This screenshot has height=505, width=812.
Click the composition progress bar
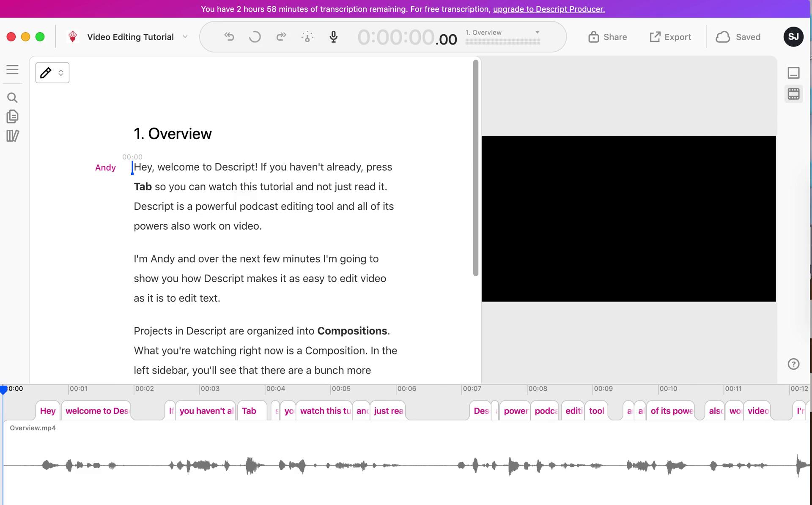tap(503, 41)
